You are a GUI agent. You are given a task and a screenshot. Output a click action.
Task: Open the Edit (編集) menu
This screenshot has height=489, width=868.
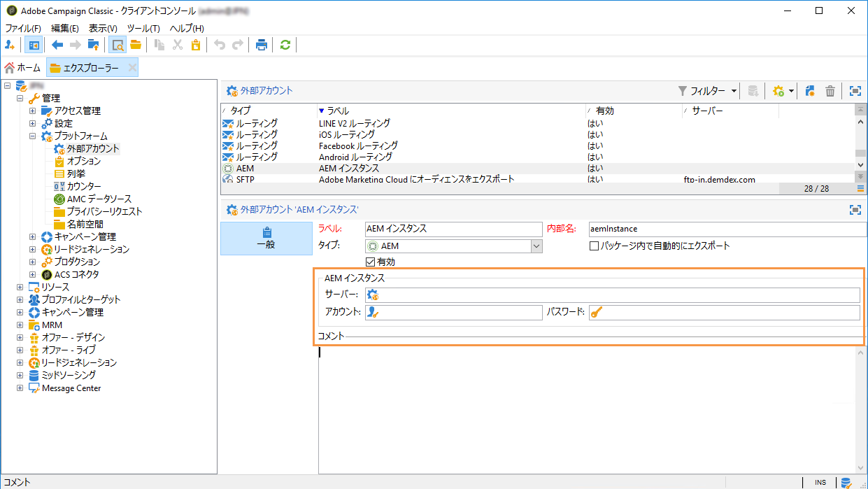pyautogui.click(x=65, y=29)
